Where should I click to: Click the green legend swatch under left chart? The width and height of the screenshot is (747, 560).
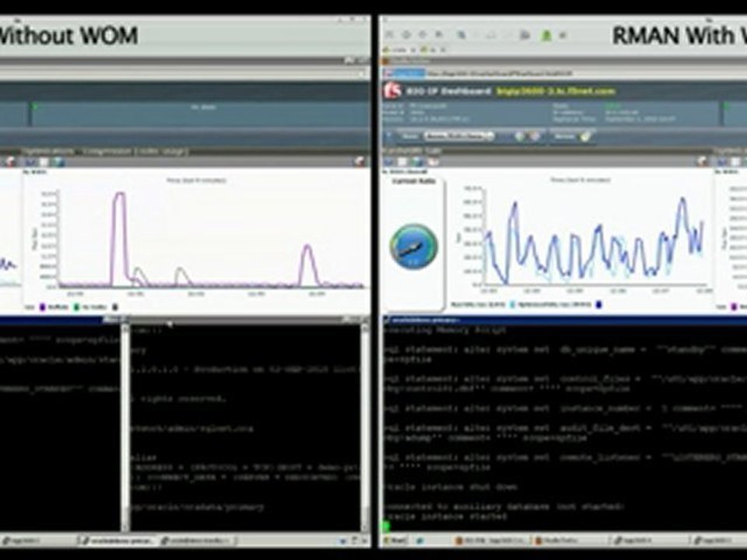point(76,307)
